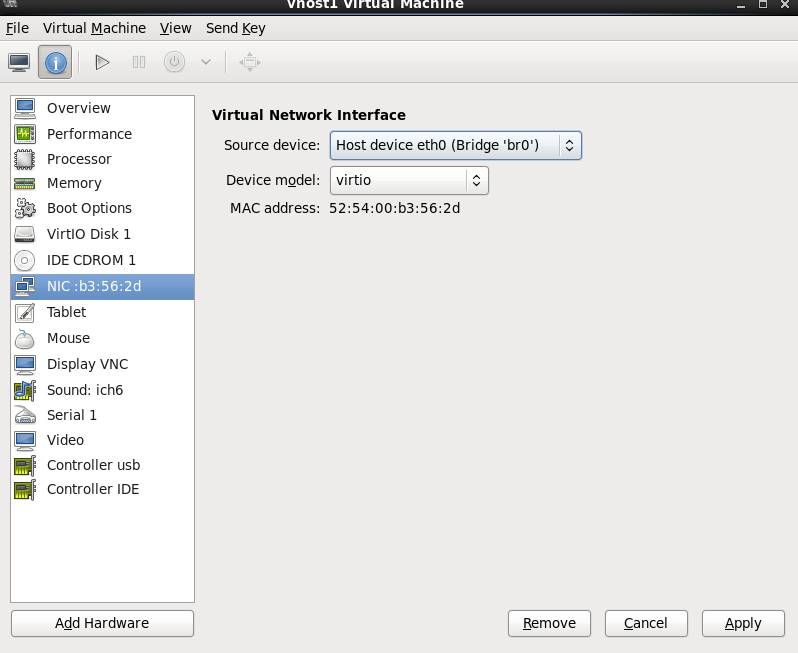Click the shut down power icon

175,62
